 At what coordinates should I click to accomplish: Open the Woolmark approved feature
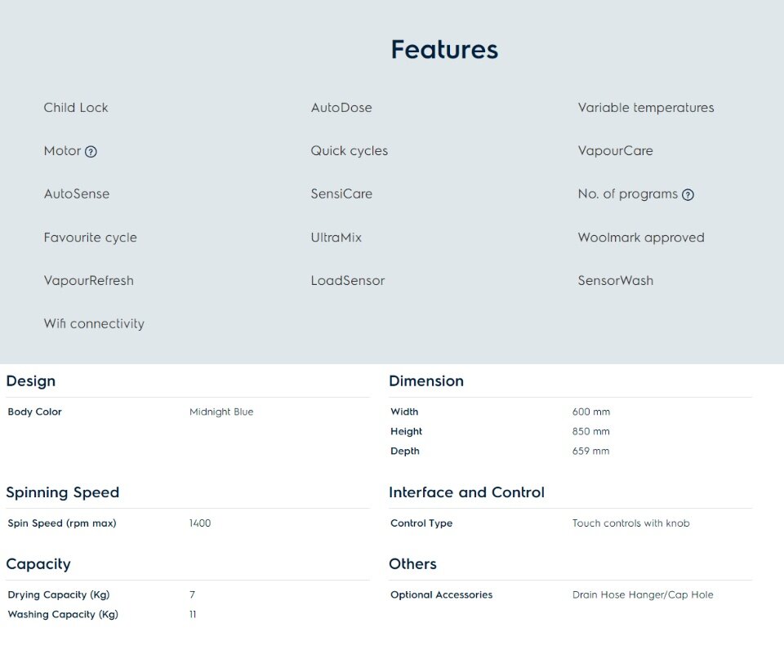click(x=641, y=238)
